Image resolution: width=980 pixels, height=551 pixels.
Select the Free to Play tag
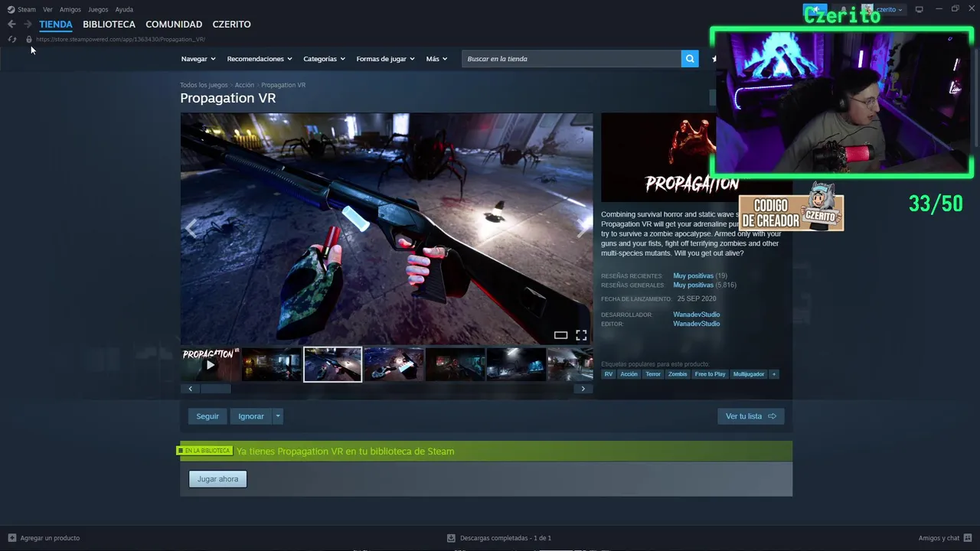(710, 374)
